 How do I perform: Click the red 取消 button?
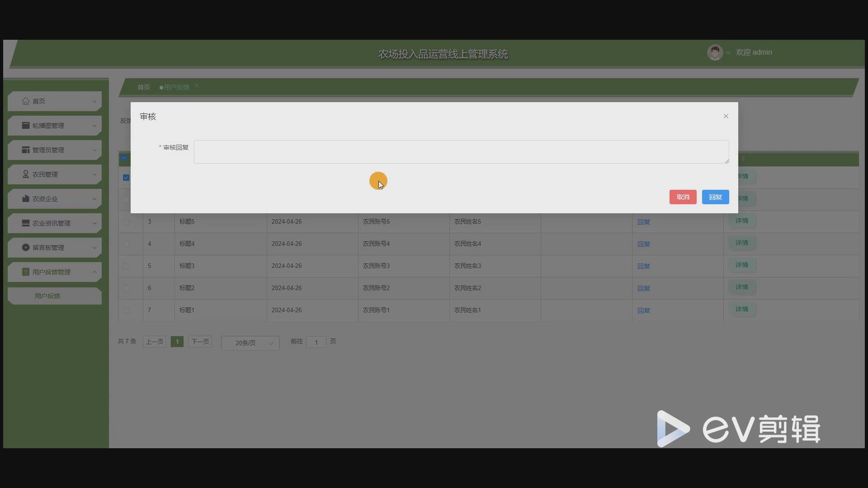click(x=683, y=197)
